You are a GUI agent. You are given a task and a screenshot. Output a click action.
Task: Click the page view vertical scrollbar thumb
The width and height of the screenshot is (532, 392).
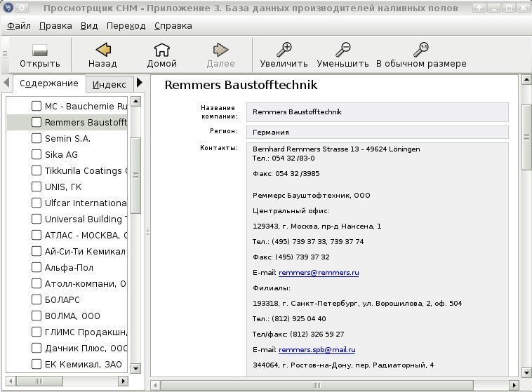click(x=526, y=137)
